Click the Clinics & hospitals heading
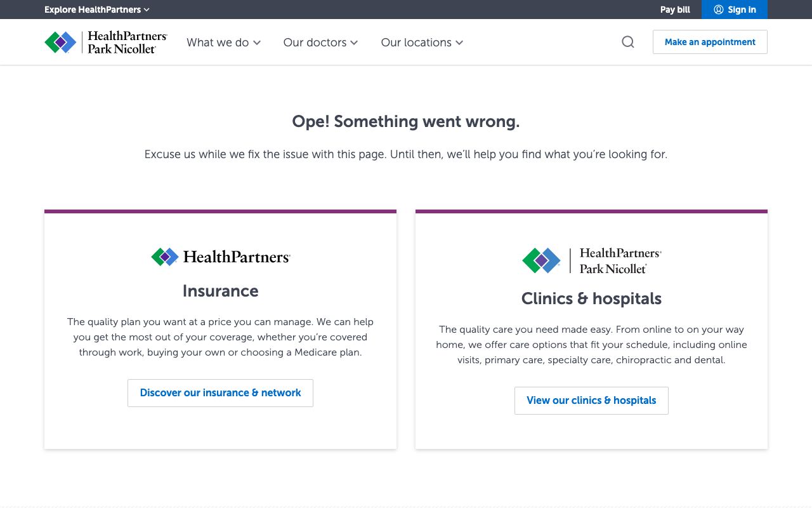This screenshot has width=812, height=508. pyautogui.click(x=591, y=298)
